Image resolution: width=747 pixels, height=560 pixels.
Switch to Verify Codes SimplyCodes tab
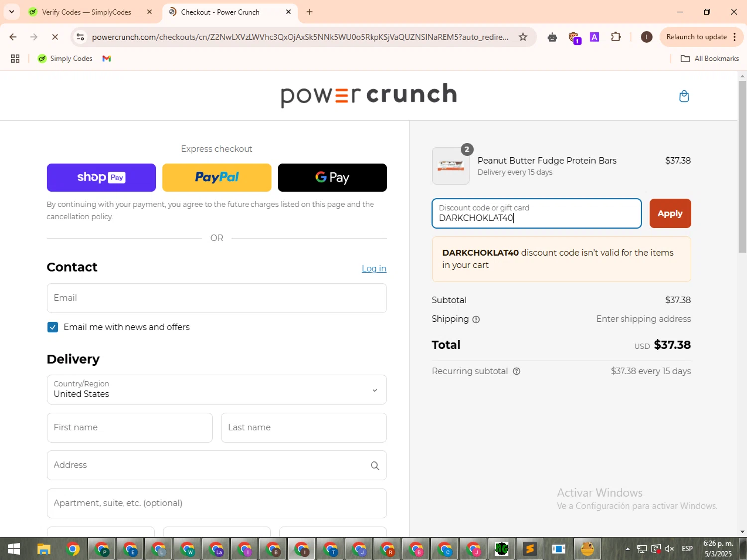[x=87, y=12]
